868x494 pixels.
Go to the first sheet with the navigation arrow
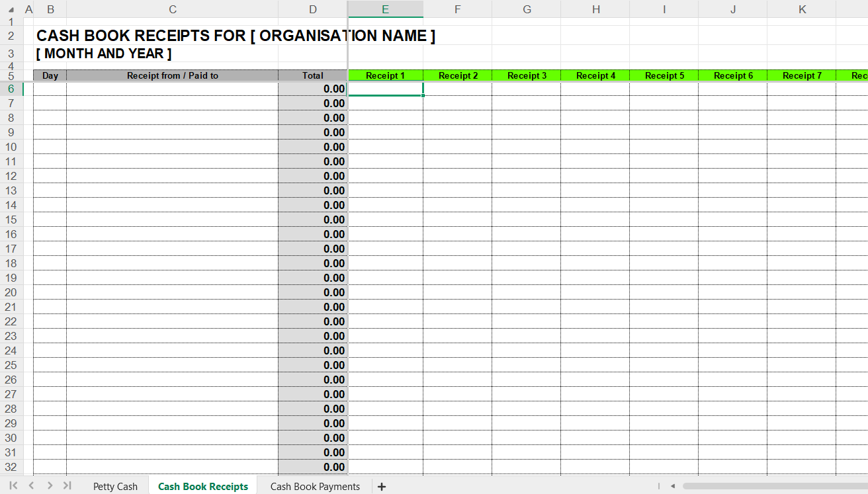13,485
